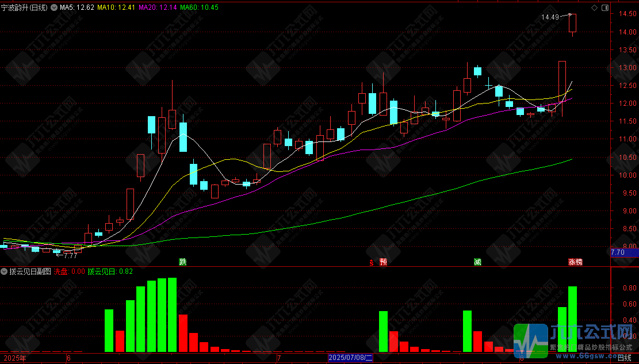Click the latest candlestick at 14.49
Screen dimensions: 639x364
click(573, 23)
